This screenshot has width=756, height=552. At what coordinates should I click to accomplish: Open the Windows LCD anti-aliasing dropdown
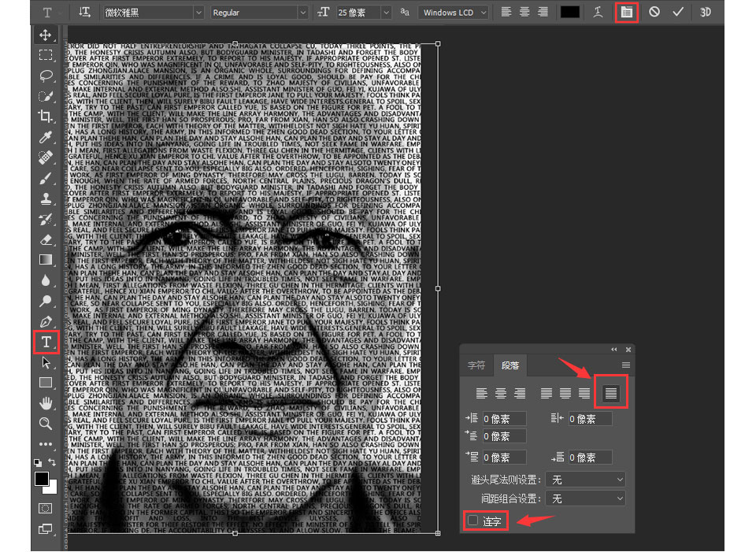pyautogui.click(x=454, y=13)
